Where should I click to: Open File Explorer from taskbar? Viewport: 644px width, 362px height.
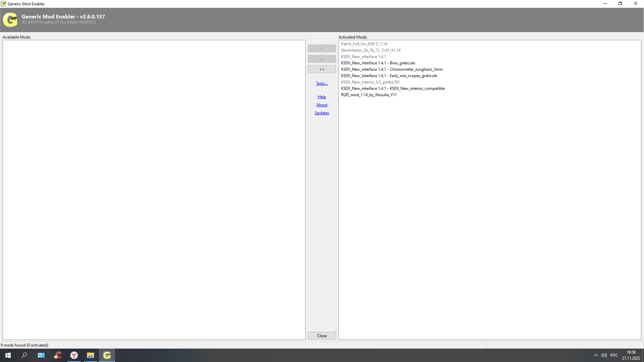click(91, 355)
